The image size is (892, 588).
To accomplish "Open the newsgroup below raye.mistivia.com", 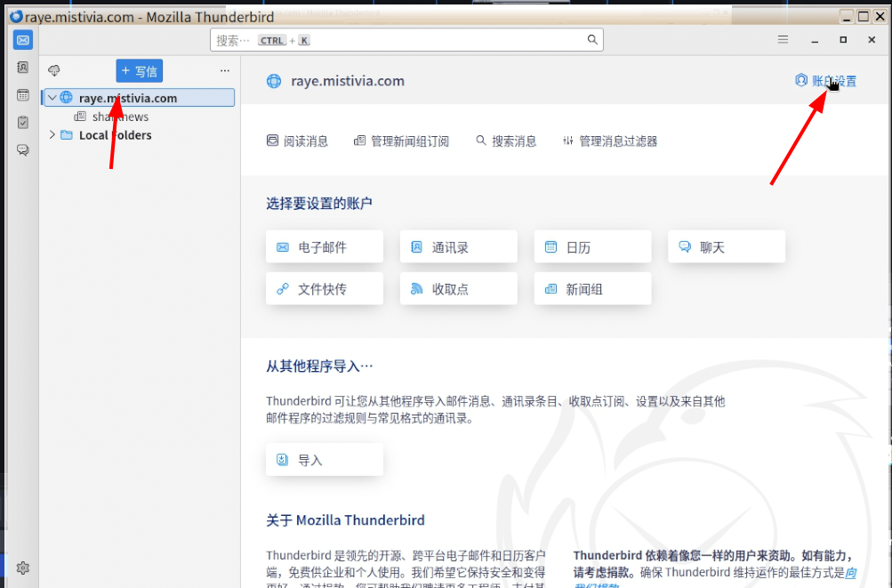I will pyautogui.click(x=120, y=117).
